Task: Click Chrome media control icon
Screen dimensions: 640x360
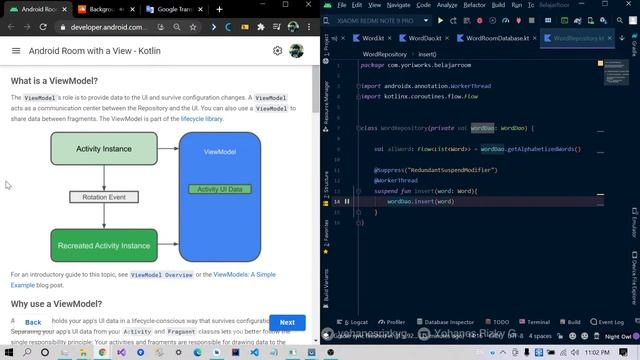Action: pos(277,27)
